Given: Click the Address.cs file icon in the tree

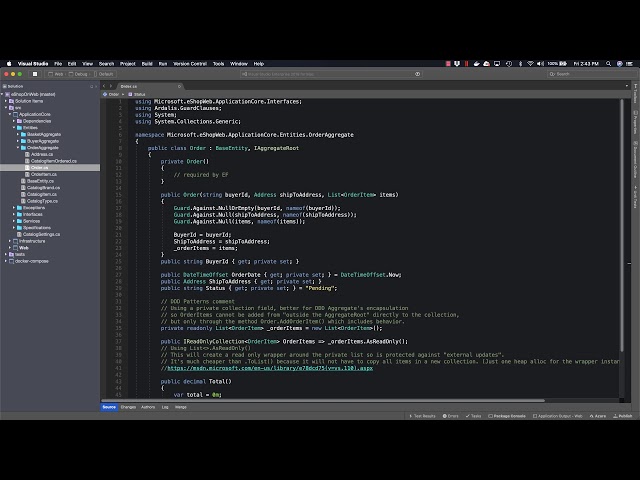Looking at the screenshot, I should click(27, 154).
